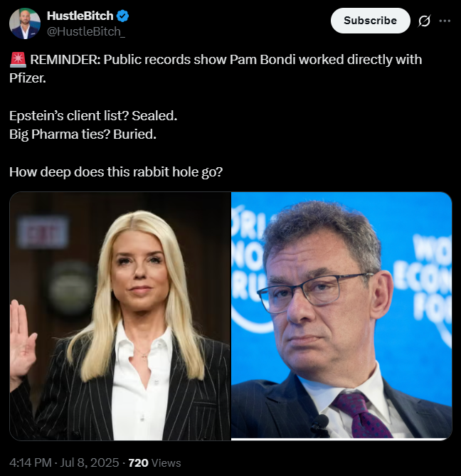
Task: Click the 'Epstein's client list? Sealed.' line
Action: 93,116
